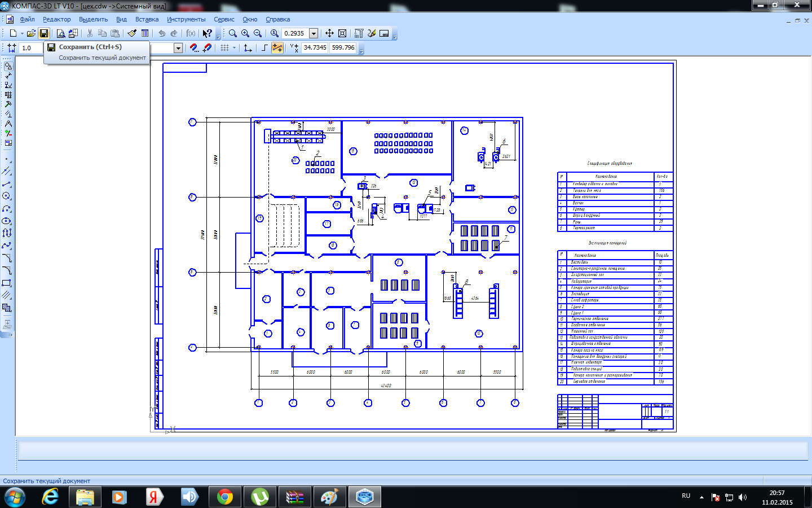Click the Paste clipboard icon
The width and height of the screenshot is (812, 508).
[x=115, y=33]
